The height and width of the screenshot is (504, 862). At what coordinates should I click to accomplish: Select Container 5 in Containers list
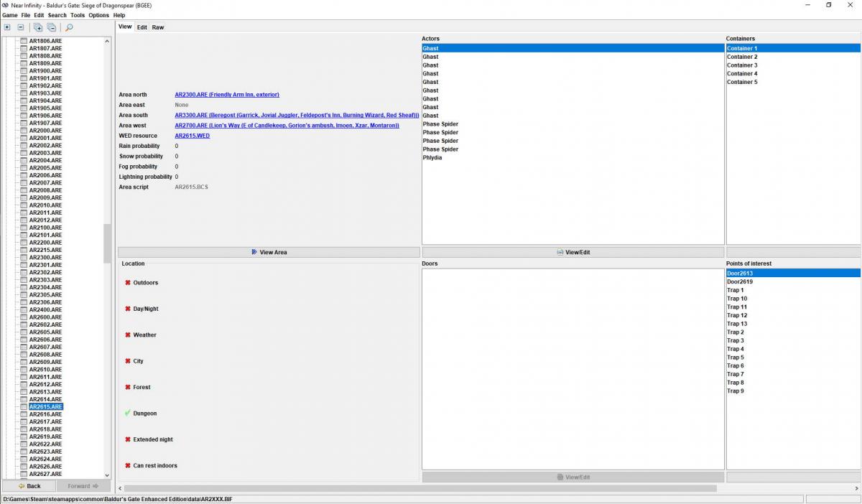point(793,82)
